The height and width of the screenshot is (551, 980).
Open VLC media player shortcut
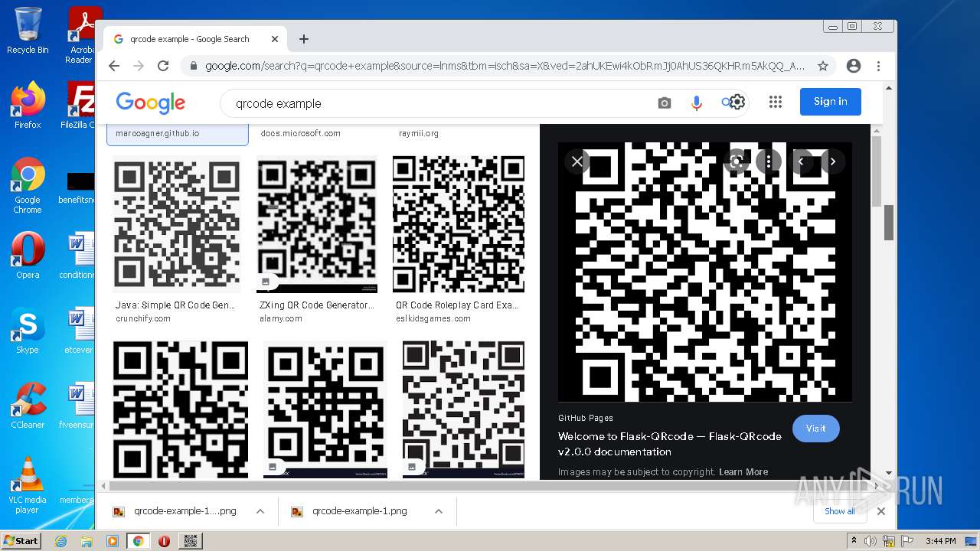click(x=28, y=485)
